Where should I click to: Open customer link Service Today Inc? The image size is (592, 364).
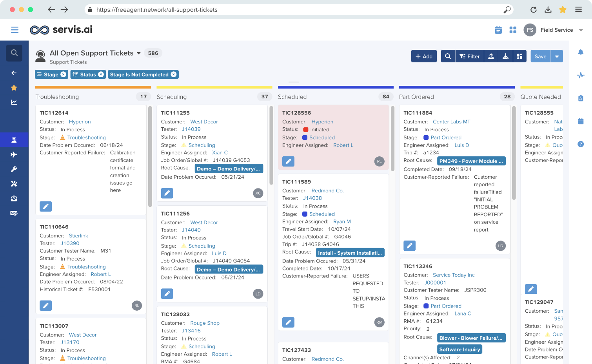454,275
